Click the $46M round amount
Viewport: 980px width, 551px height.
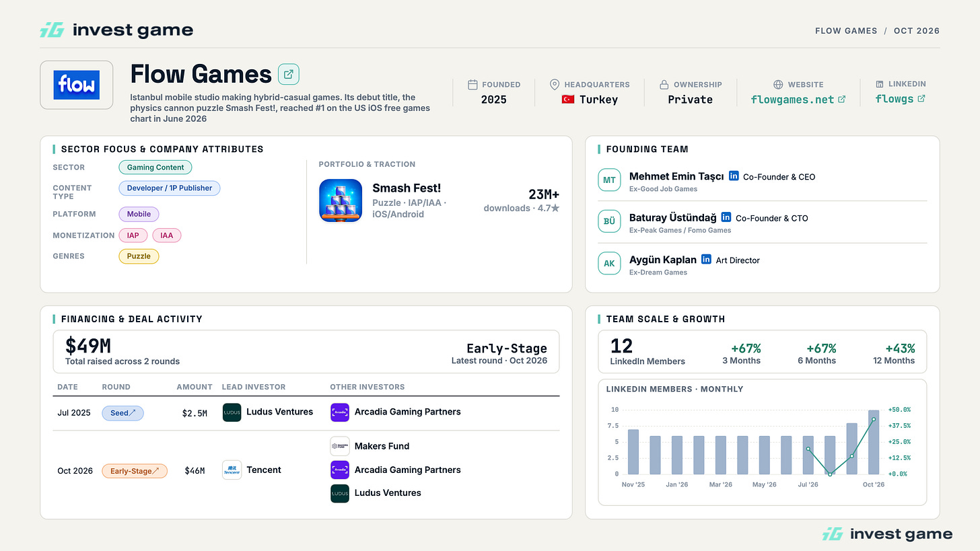coord(195,471)
